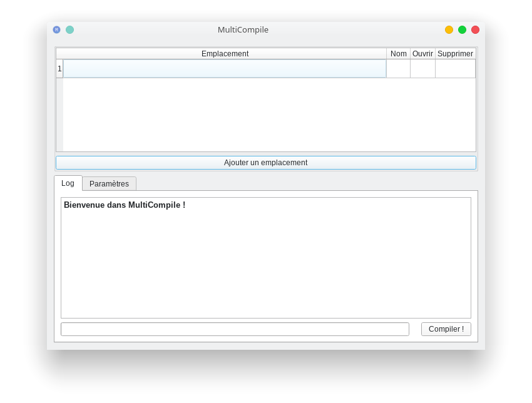Image resolution: width=532 pixels, height=403 pixels.
Task: Click the Ouvrir column header
Action: (x=422, y=54)
